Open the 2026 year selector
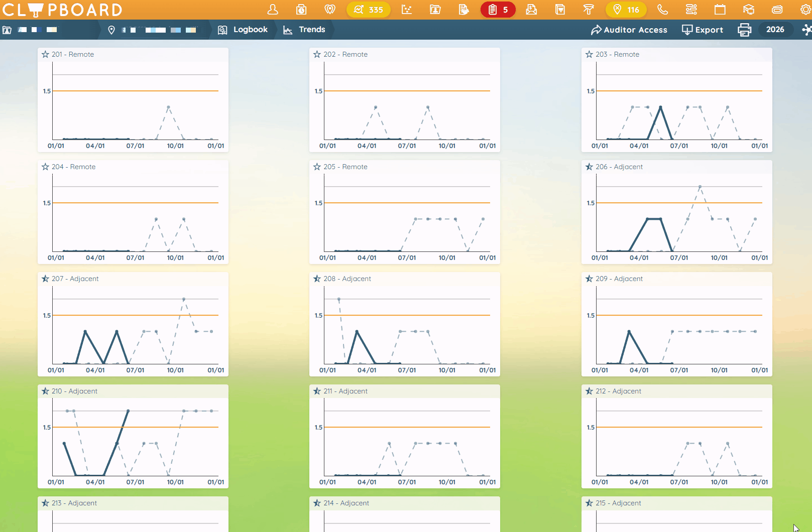Viewport: 812px width, 532px height. tap(775, 30)
